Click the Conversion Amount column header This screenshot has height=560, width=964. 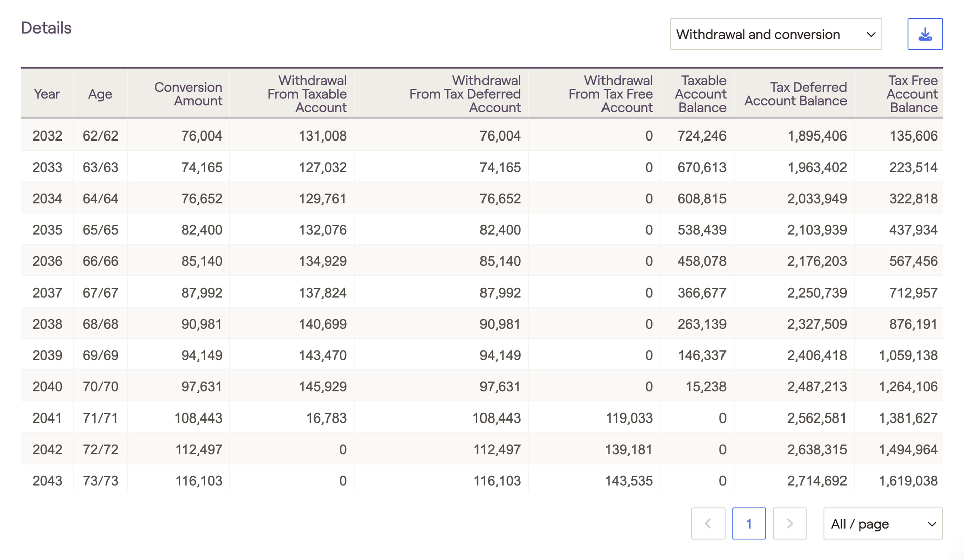[188, 94]
